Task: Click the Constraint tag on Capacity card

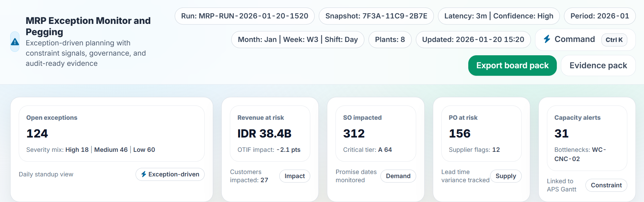Action: point(606,185)
